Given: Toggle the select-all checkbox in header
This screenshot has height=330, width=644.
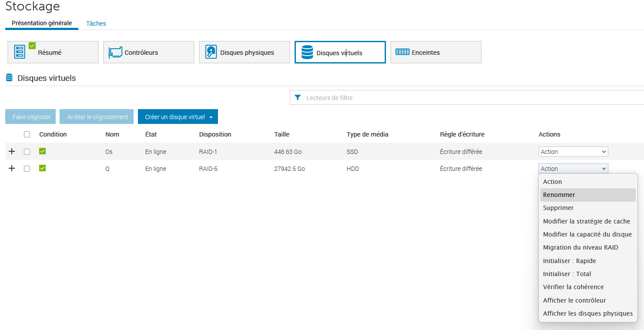Looking at the screenshot, I should coord(27,134).
